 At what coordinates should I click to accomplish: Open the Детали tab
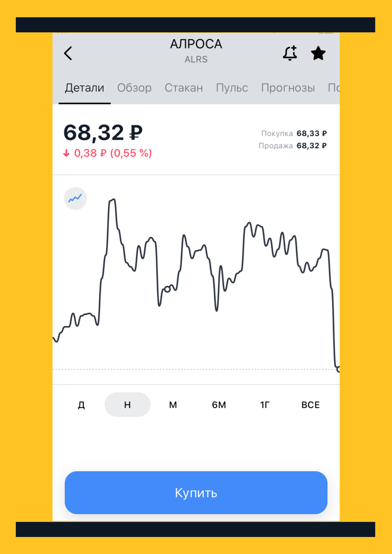tap(84, 88)
